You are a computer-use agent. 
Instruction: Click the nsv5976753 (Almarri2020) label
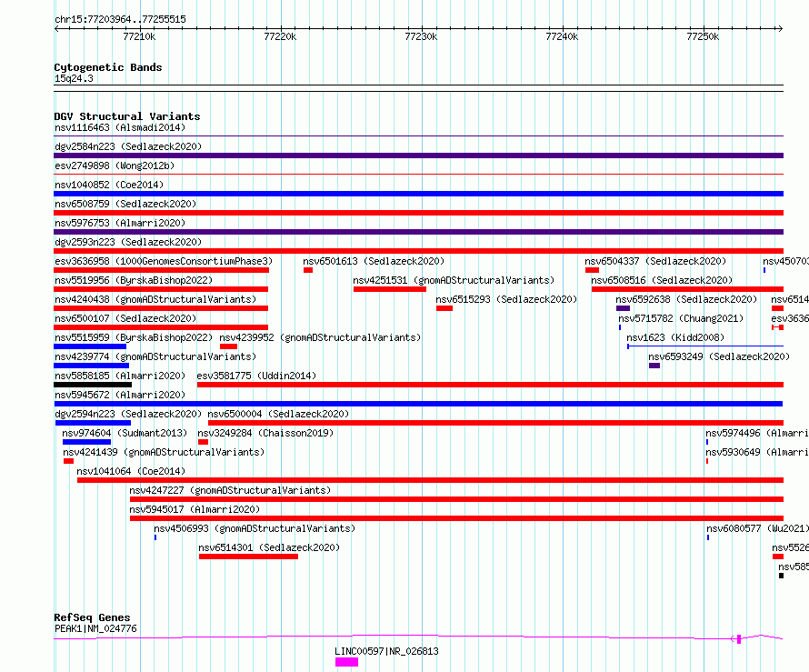tap(120, 223)
